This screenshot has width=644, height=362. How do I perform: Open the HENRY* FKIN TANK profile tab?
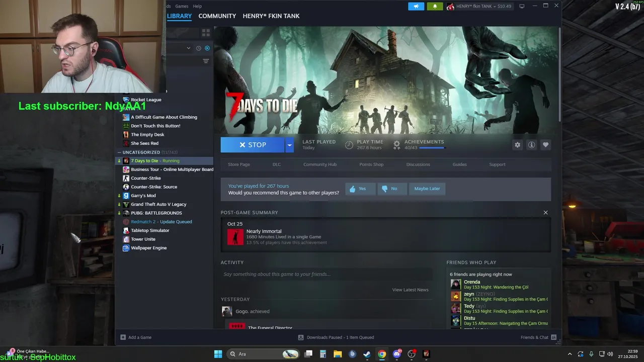[x=271, y=16]
